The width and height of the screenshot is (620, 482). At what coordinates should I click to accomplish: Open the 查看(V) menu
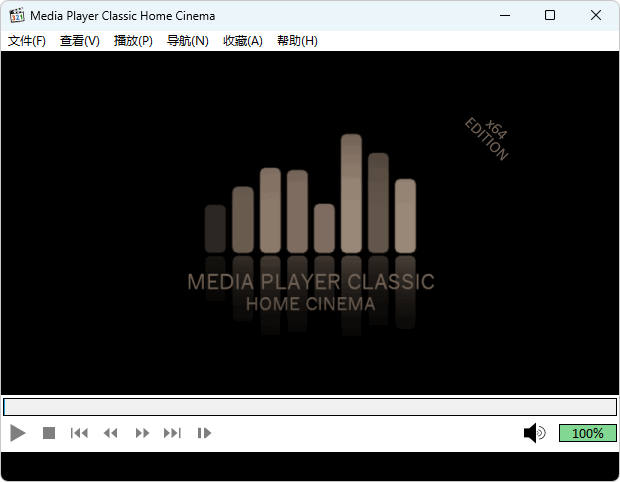[x=80, y=41]
